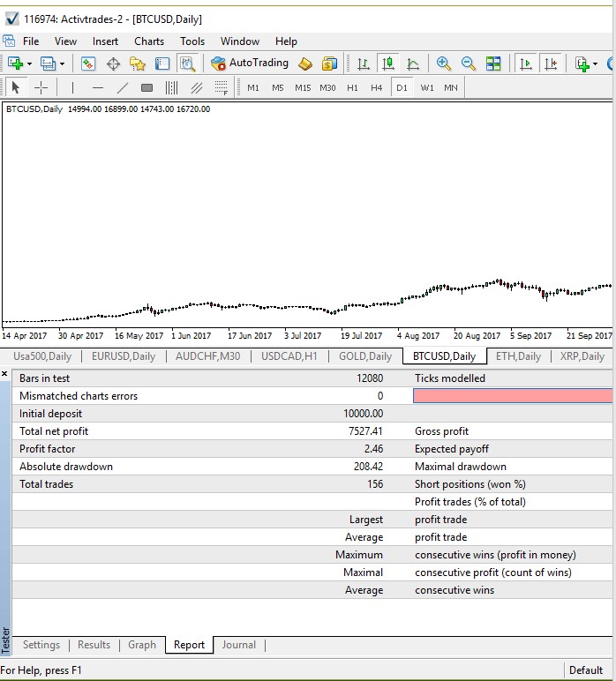Screen dimensions: 616x681
Task: Click the Zoom Out magnifier icon
Action: 468,64
